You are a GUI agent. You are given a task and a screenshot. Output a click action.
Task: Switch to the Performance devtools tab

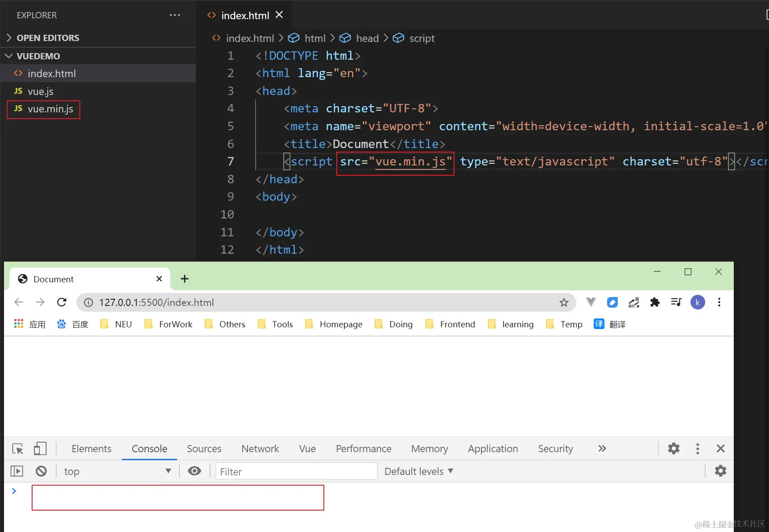(364, 449)
